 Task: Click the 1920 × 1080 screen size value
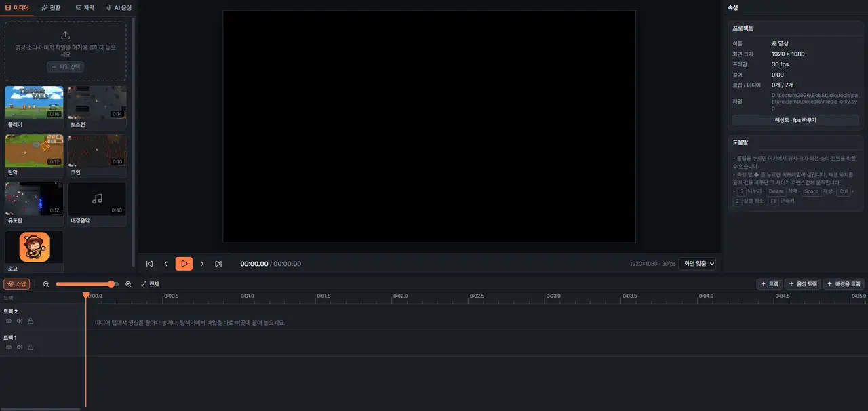point(788,54)
